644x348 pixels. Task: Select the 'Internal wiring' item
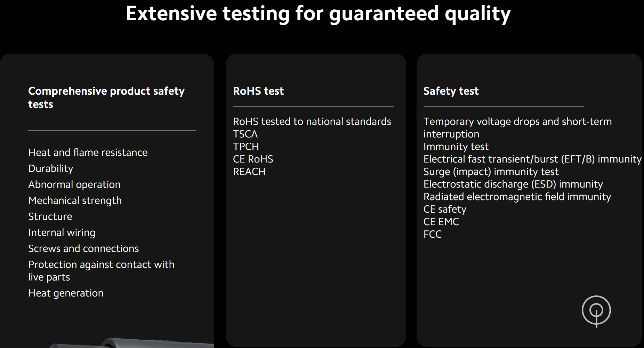click(x=62, y=232)
